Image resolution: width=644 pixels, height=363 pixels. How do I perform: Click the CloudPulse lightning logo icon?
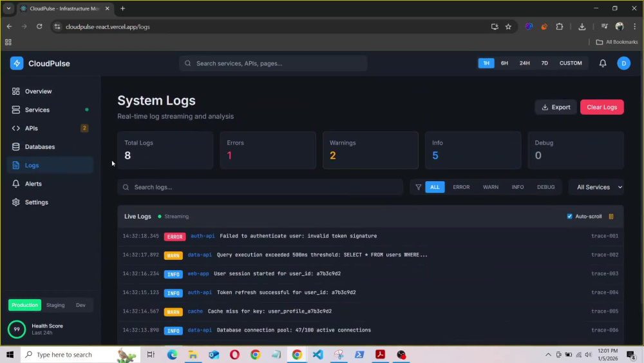point(17,63)
